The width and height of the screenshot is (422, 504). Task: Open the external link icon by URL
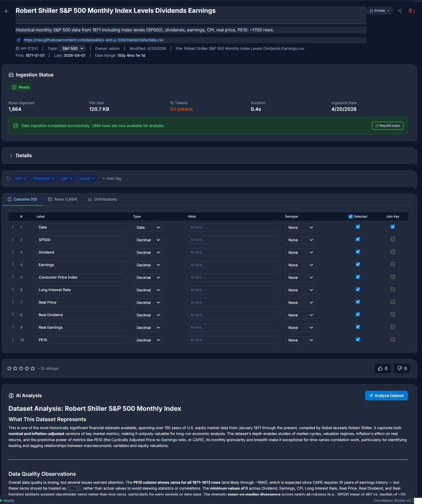[x=19, y=40]
